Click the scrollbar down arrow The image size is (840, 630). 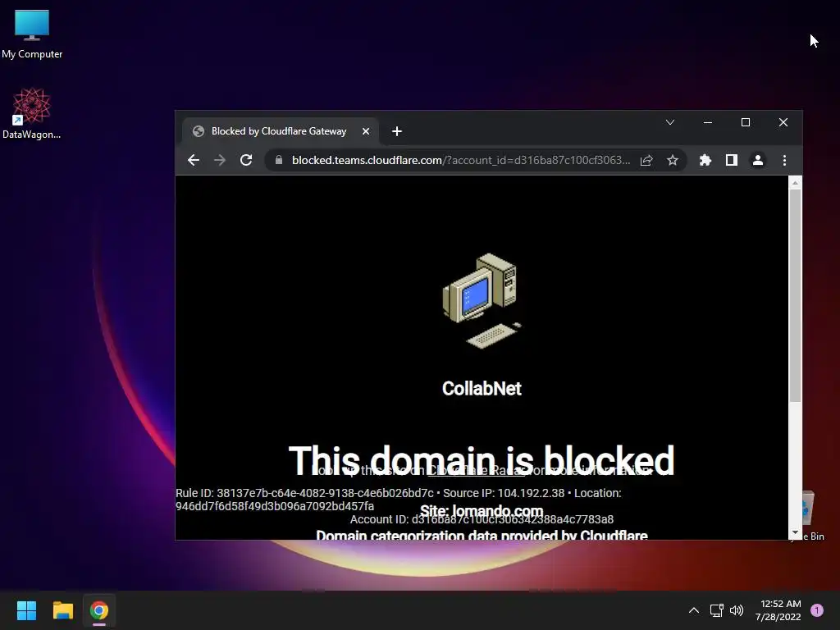[795, 533]
